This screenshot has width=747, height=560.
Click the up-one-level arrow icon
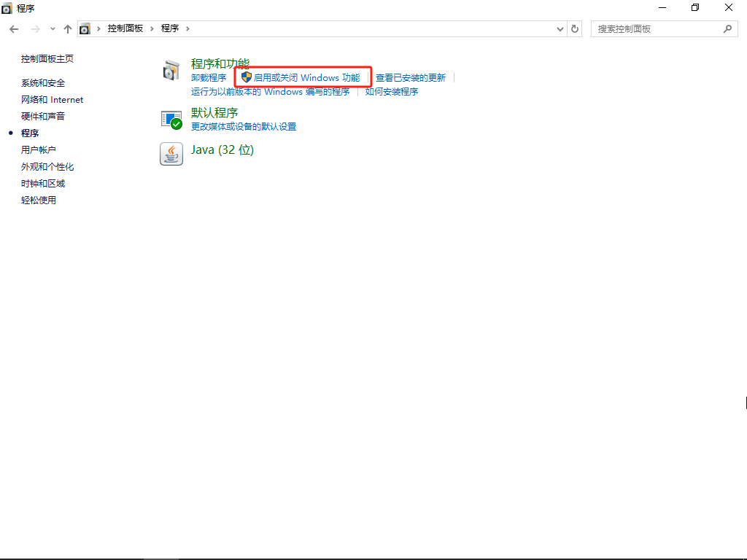(x=67, y=28)
